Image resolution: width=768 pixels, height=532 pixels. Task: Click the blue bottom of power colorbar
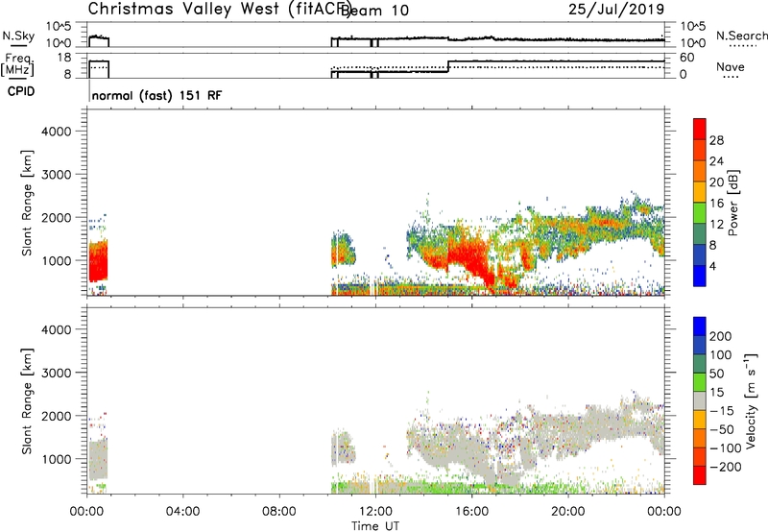pos(700,276)
